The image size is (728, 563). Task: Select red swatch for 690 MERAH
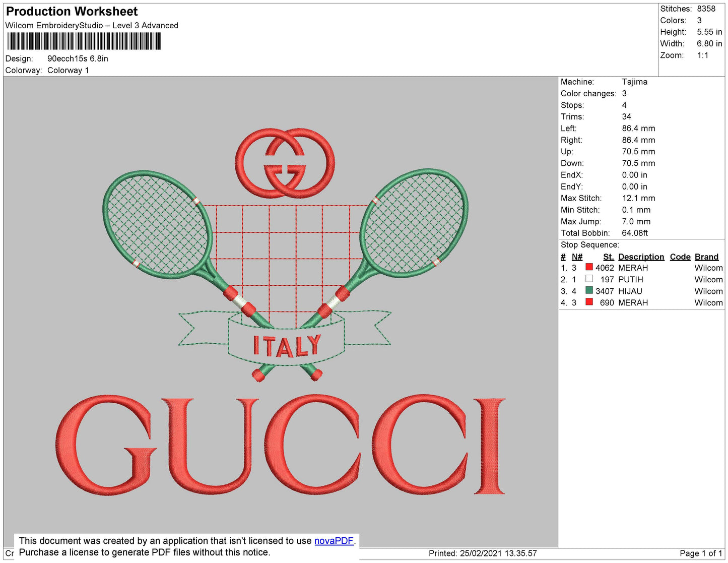tap(589, 302)
